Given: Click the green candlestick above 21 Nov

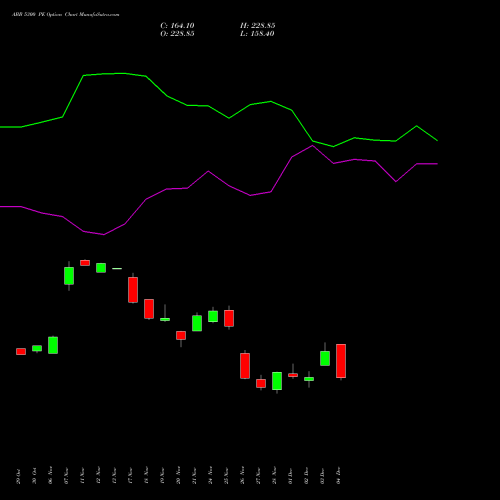Looking at the screenshot, I should (197, 323).
